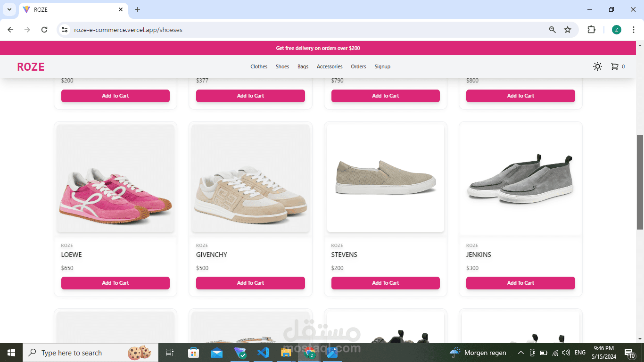Viewport: 644px width, 362px height.
Task: Open Task View from the taskbar
Action: (x=170, y=353)
